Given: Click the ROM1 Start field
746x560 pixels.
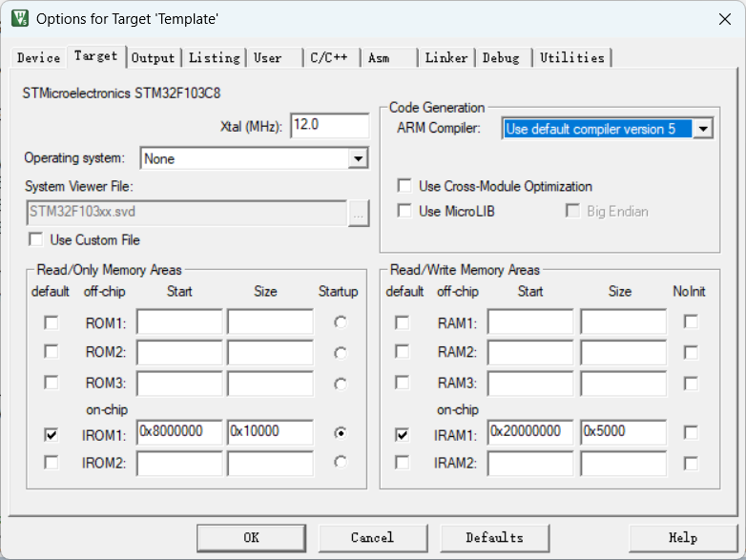Looking at the screenshot, I should pyautogui.click(x=179, y=322).
